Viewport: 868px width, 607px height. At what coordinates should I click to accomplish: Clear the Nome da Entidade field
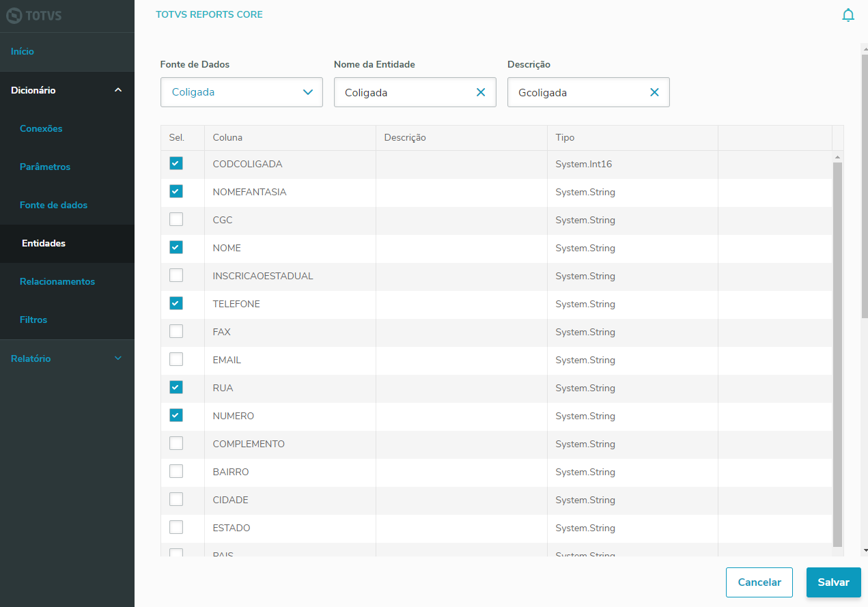pyautogui.click(x=481, y=92)
